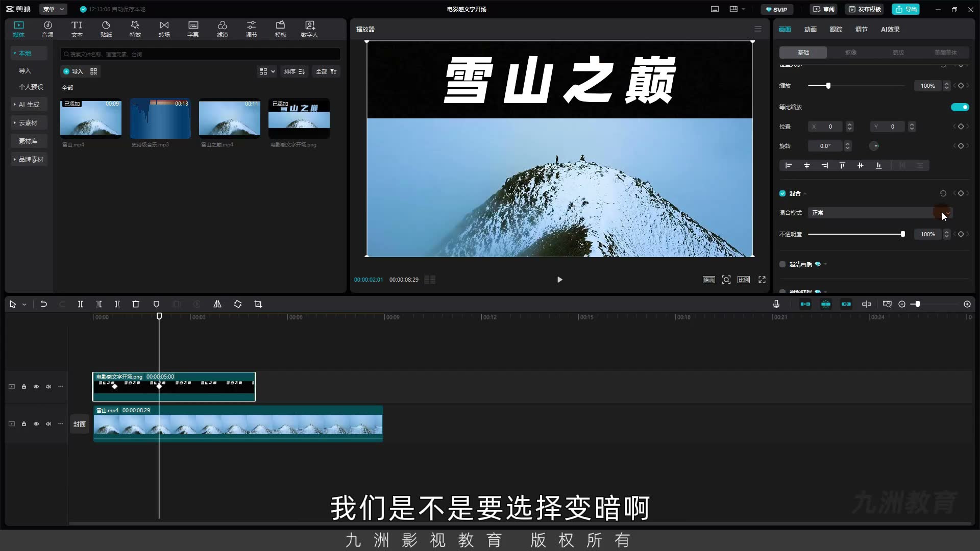Open the 文本 text panel
This screenshot has height=551, width=980.
(x=77, y=29)
